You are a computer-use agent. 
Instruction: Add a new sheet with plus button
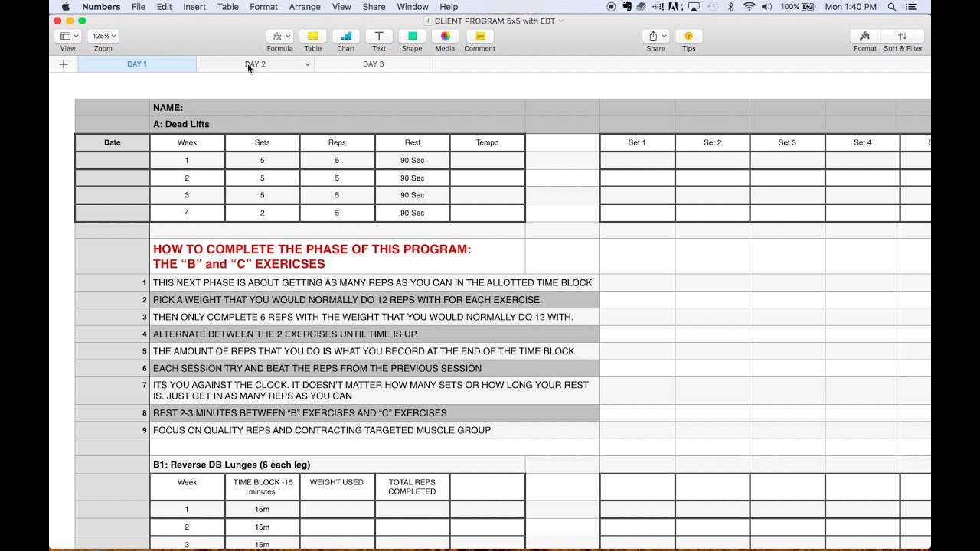[64, 64]
